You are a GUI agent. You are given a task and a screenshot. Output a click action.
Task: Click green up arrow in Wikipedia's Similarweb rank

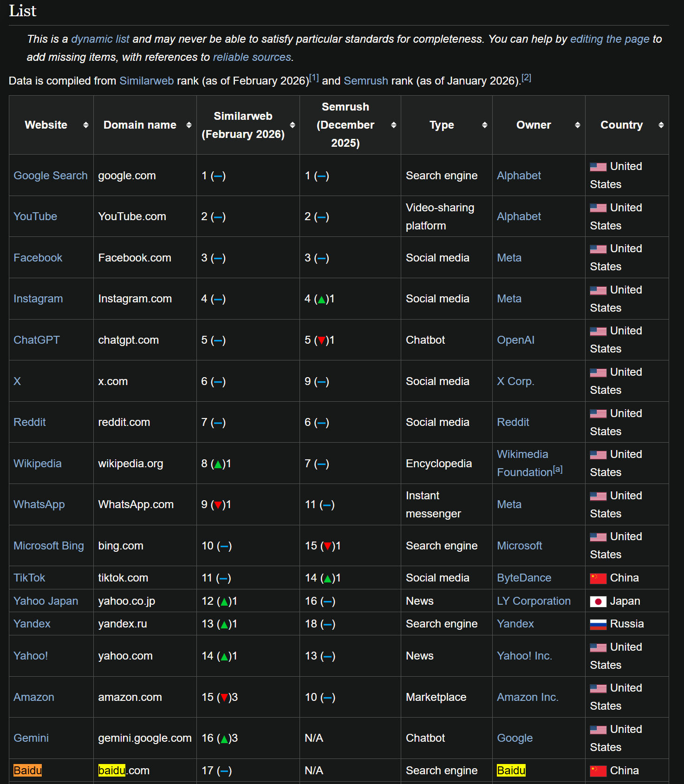pyautogui.click(x=218, y=464)
